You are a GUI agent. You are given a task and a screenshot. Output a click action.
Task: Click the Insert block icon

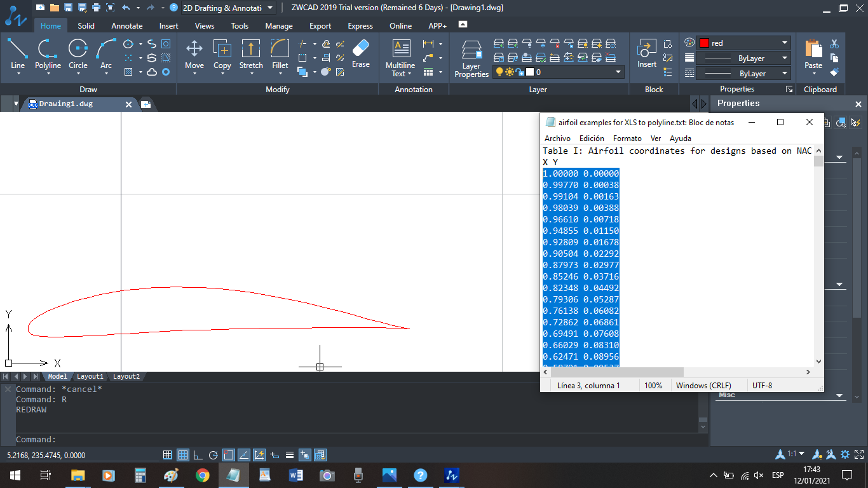647,53
